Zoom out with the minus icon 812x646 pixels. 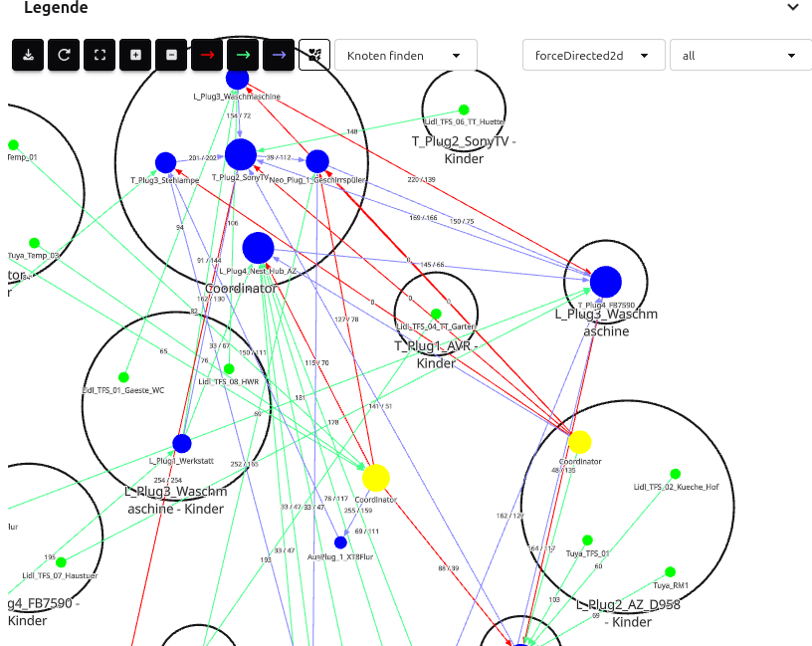(171, 56)
